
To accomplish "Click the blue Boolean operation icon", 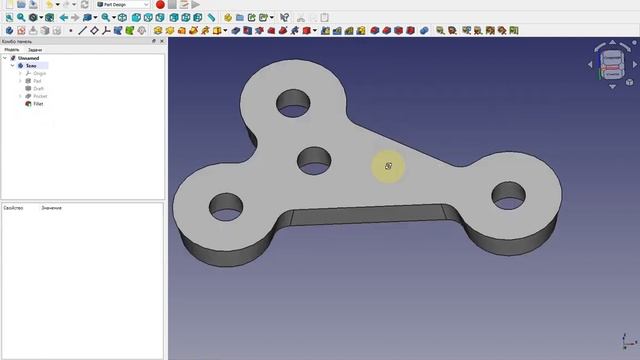I will coord(424,31).
